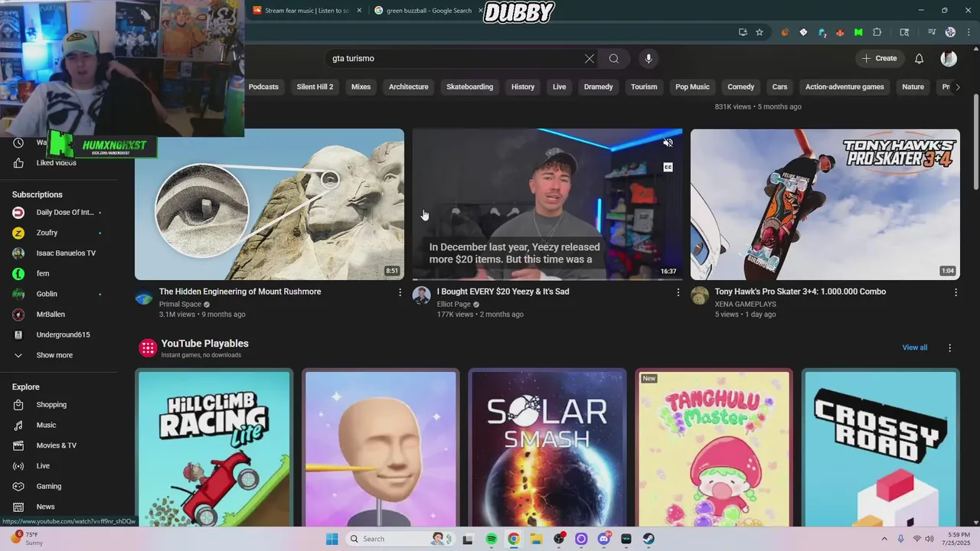Open Chrome media controls icon

932,32
